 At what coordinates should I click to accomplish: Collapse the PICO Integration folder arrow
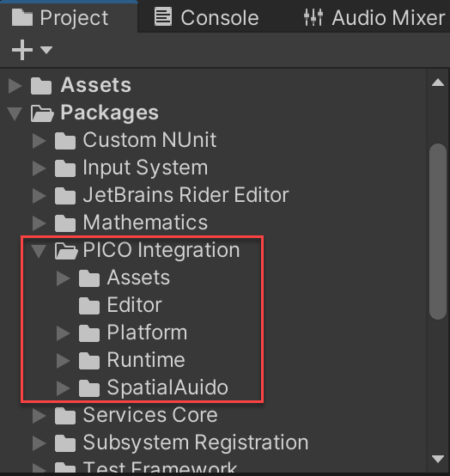coord(39,251)
